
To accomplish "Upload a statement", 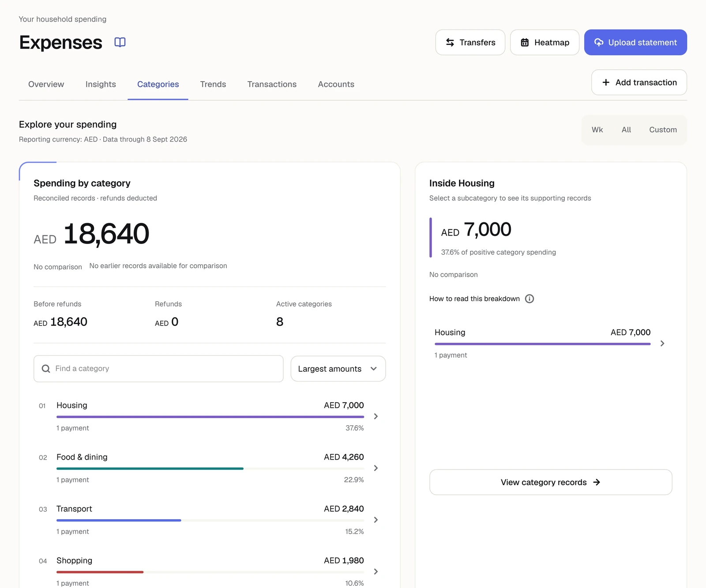I will [635, 42].
